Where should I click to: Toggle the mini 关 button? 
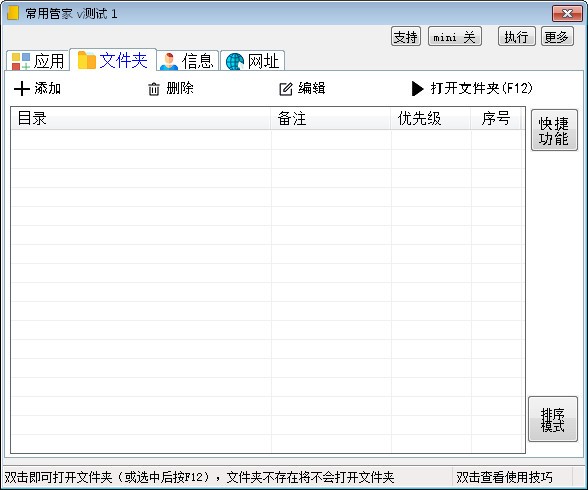click(455, 36)
